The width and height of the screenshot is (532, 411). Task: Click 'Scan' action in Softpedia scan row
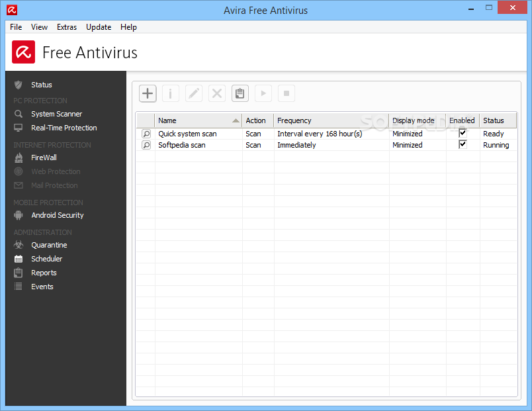tap(253, 145)
